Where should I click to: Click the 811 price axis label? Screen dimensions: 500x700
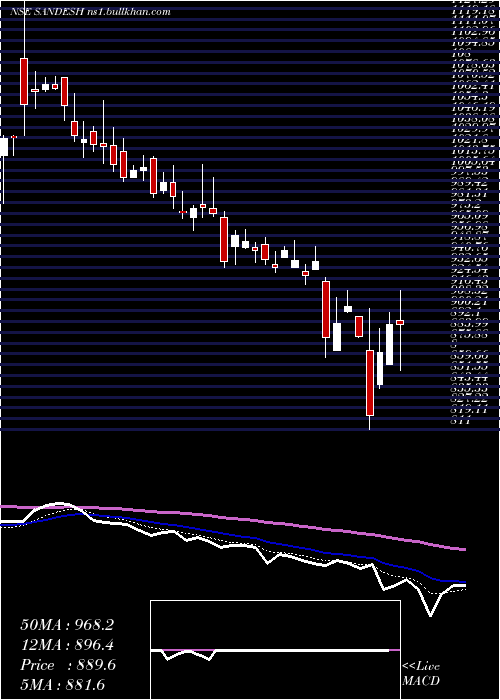pos(459,420)
